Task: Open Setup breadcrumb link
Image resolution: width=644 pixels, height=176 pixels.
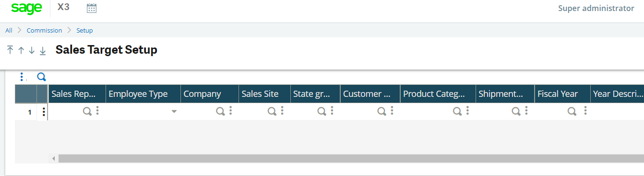Action: tap(84, 30)
